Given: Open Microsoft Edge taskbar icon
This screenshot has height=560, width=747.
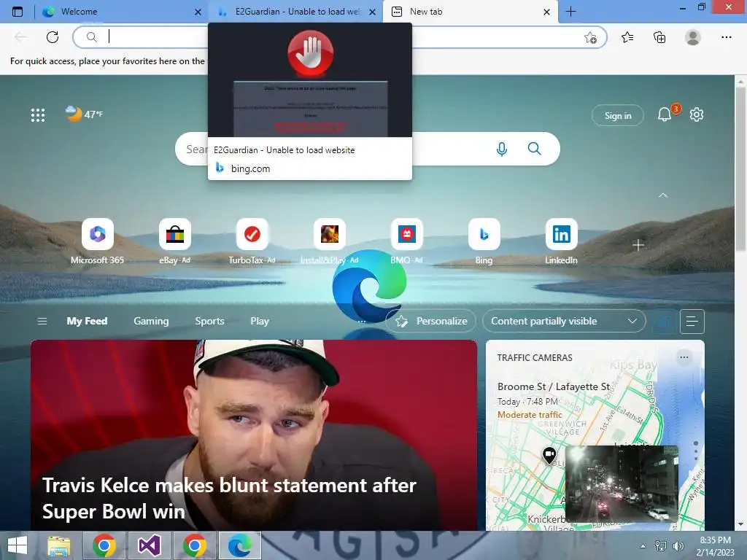Looking at the screenshot, I should [x=240, y=545].
